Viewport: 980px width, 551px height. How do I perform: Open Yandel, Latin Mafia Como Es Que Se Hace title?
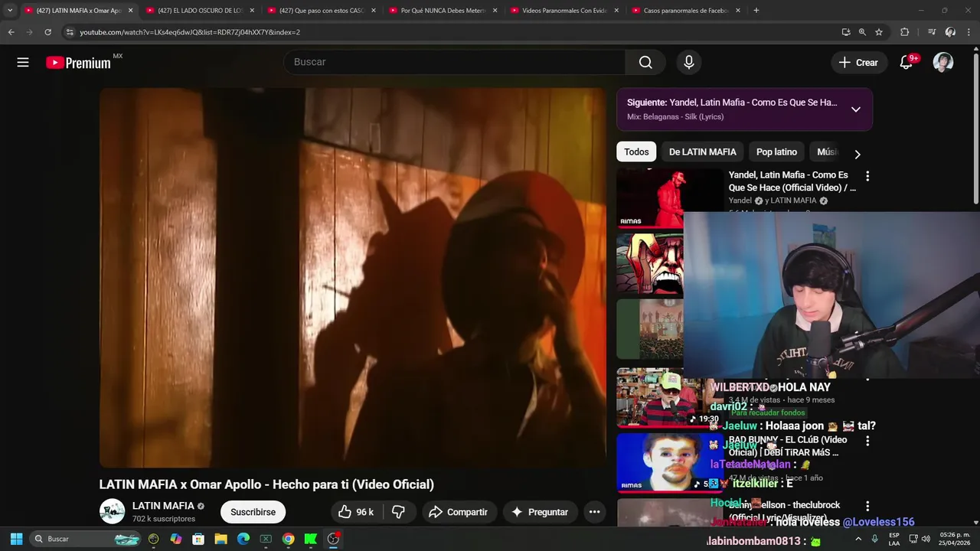pos(792,181)
